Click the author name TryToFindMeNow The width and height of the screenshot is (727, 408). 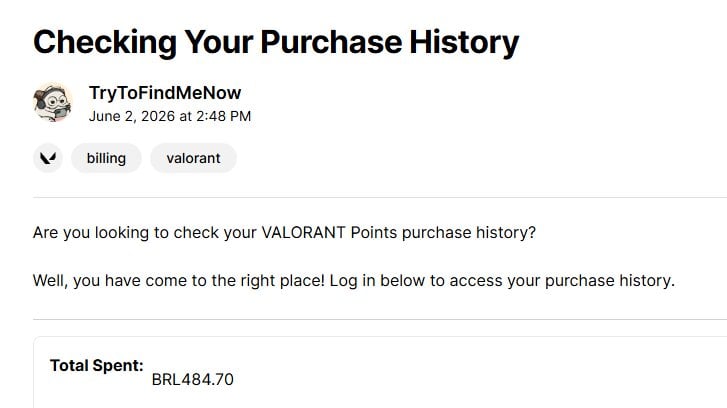click(165, 93)
